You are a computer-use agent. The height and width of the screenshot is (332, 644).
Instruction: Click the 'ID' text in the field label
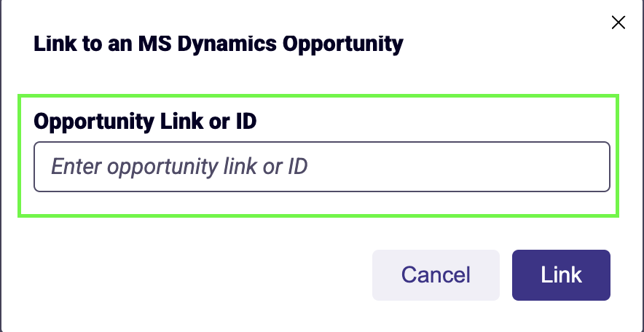(246, 121)
